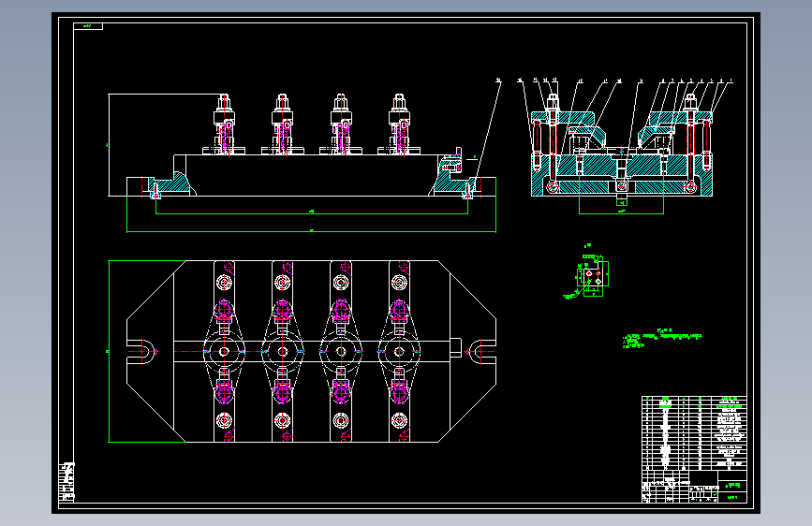Click the left U-shaped slot in the plan view

(x=141, y=352)
